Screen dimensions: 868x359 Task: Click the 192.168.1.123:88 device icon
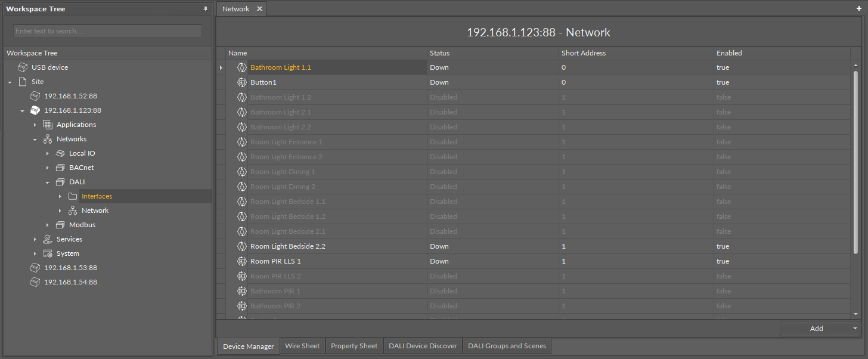click(x=35, y=110)
